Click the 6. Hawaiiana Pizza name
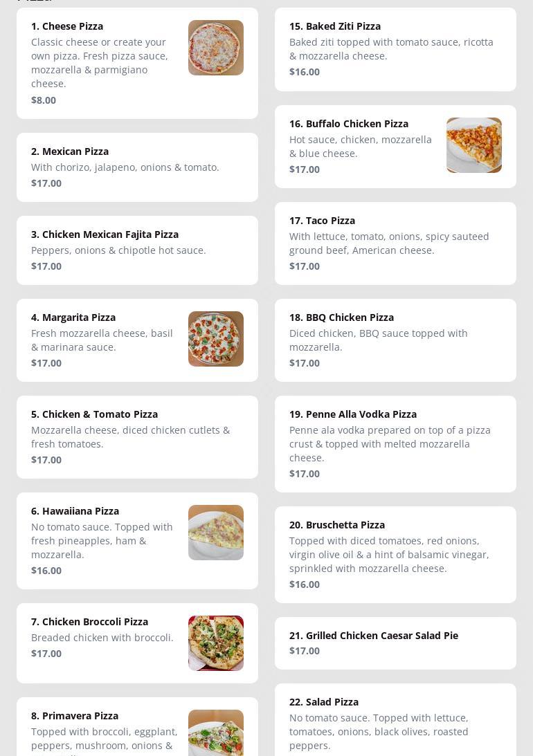533x756 pixels. (75, 511)
